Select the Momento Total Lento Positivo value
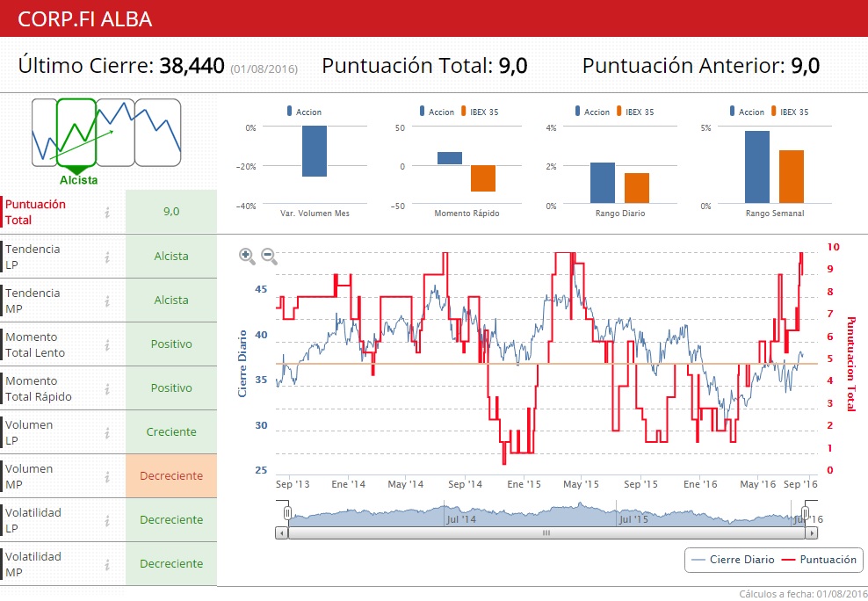868x601 pixels. click(171, 344)
